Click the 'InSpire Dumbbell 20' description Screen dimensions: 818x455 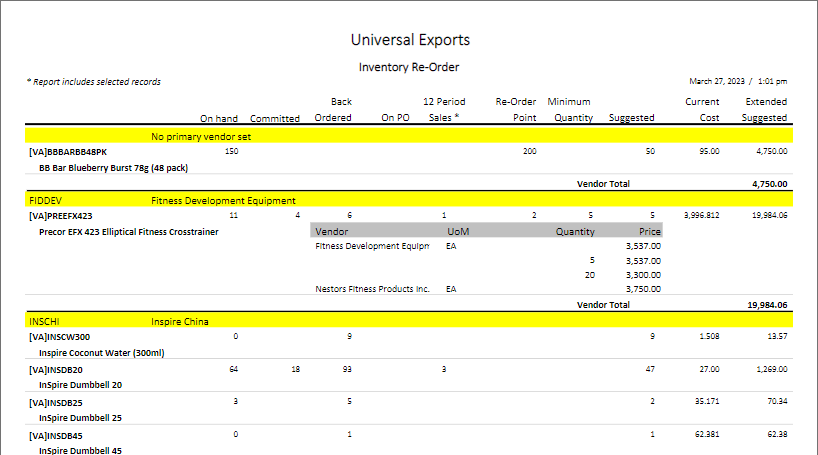coord(80,385)
